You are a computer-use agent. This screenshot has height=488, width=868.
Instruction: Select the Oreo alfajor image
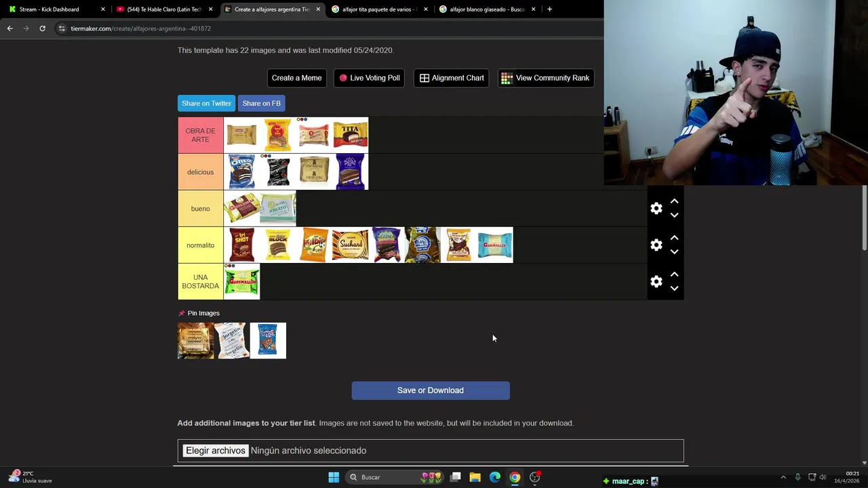click(241, 172)
